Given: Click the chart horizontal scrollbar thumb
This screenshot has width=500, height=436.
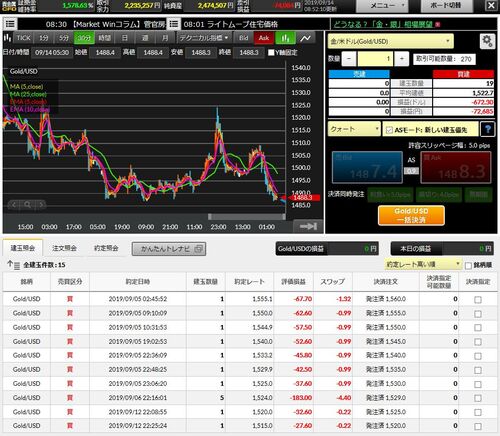Looking at the screenshot, I should (x=247, y=217).
